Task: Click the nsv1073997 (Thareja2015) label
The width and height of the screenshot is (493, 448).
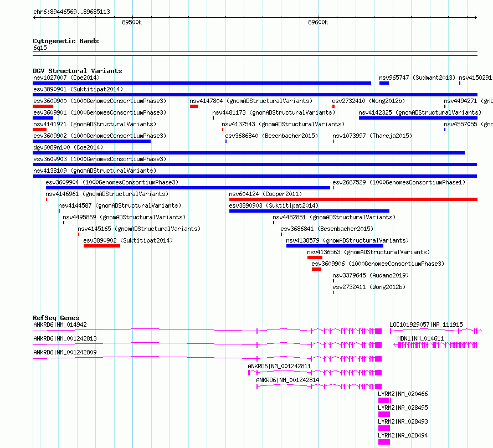Action: [x=372, y=136]
